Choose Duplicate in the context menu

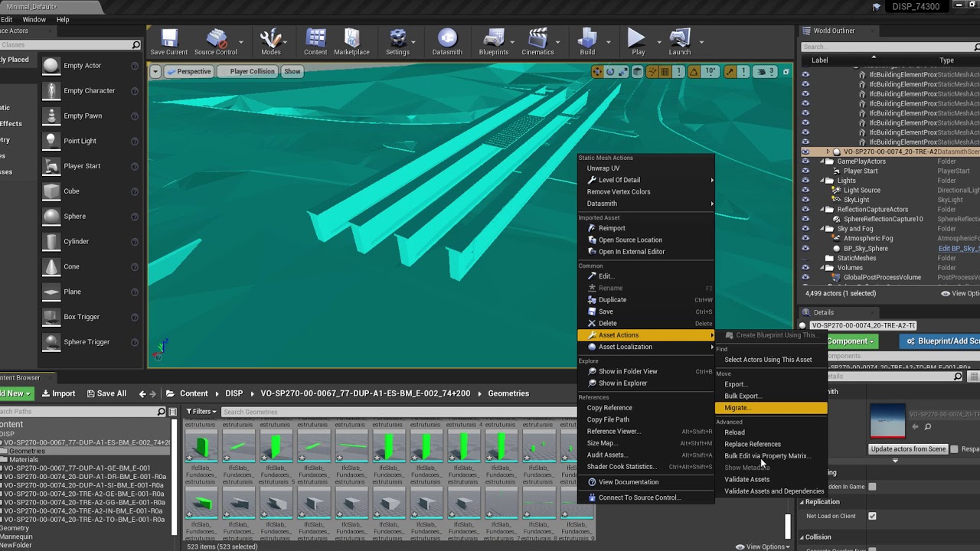[612, 300]
